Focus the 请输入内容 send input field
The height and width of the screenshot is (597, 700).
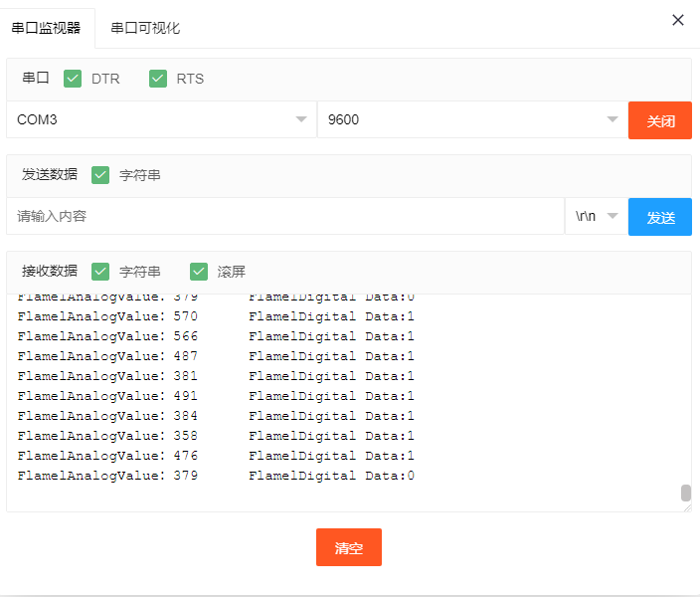coord(285,216)
